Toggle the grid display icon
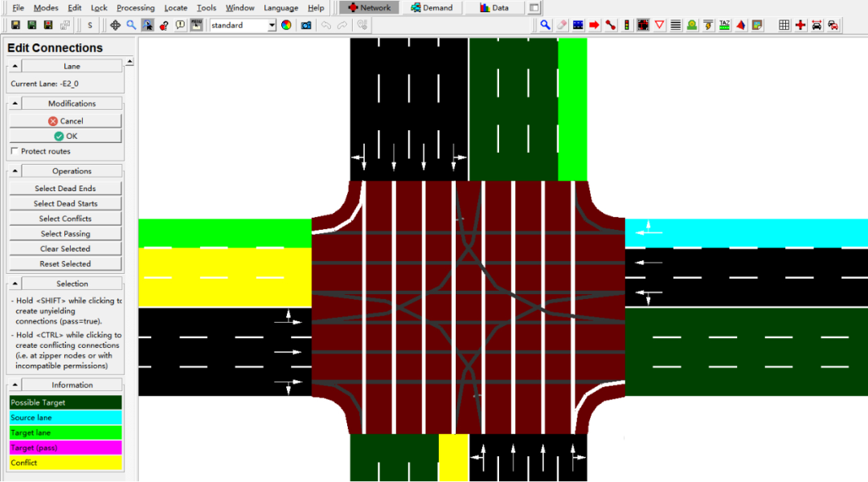The image size is (868, 482). tap(784, 25)
